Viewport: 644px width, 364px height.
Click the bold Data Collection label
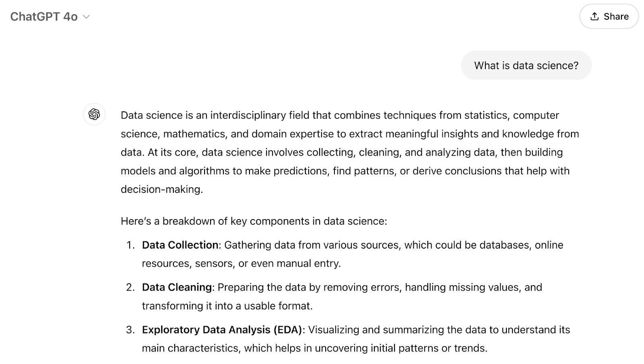coord(180,245)
